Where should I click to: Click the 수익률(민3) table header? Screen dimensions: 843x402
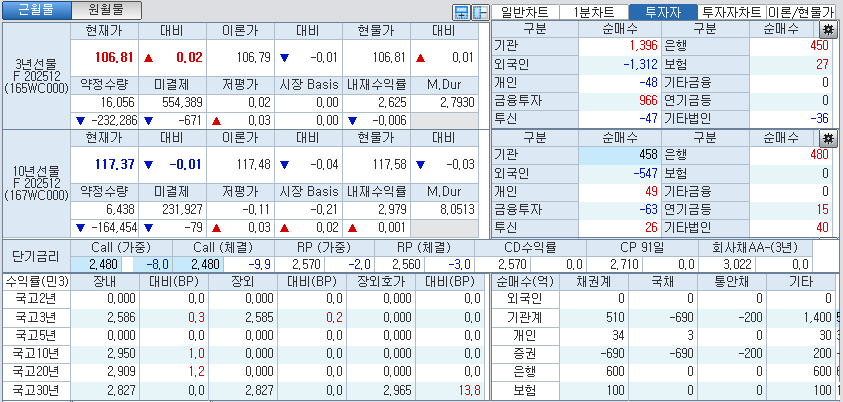(x=36, y=281)
